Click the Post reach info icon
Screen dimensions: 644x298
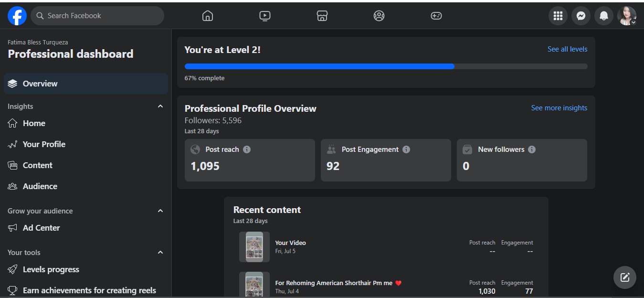point(247,149)
